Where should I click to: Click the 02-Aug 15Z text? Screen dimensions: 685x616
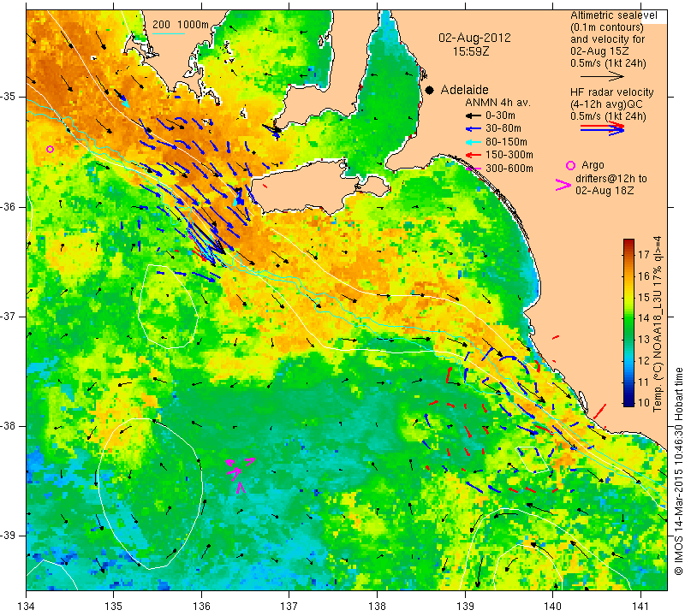pos(599,51)
